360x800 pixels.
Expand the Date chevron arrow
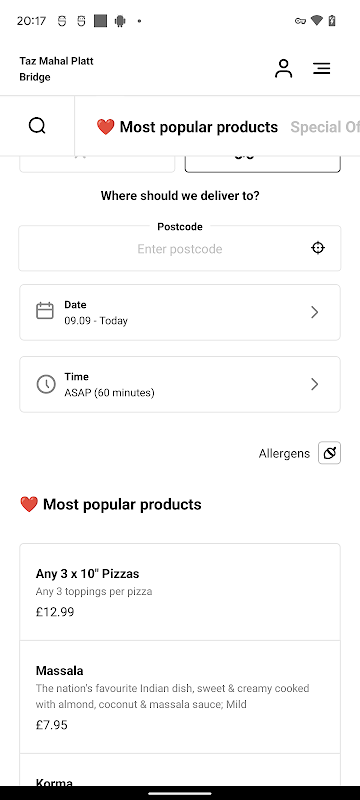click(x=315, y=312)
